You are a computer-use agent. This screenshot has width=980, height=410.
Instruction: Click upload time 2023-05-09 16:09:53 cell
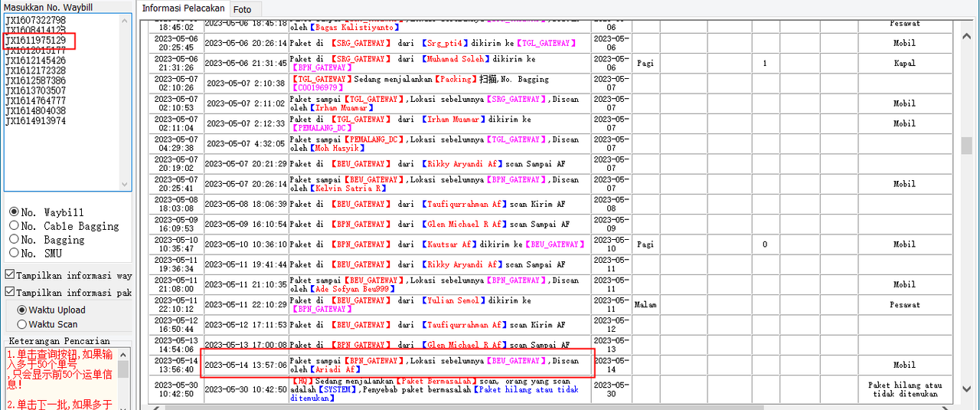coord(177,224)
